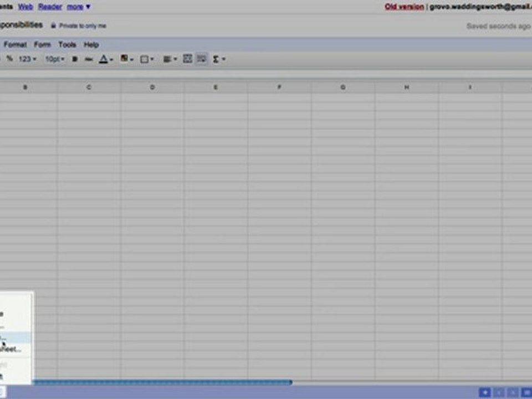Open the 10pt font size dropdown
This screenshot has height=399, width=532.
(x=55, y=59)
